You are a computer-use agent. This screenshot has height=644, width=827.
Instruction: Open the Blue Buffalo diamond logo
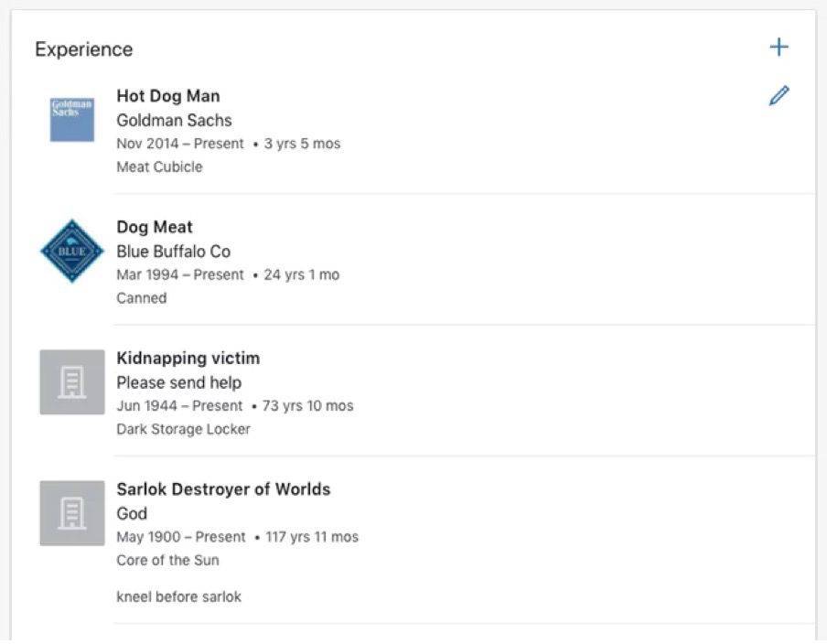click(71, 251)
